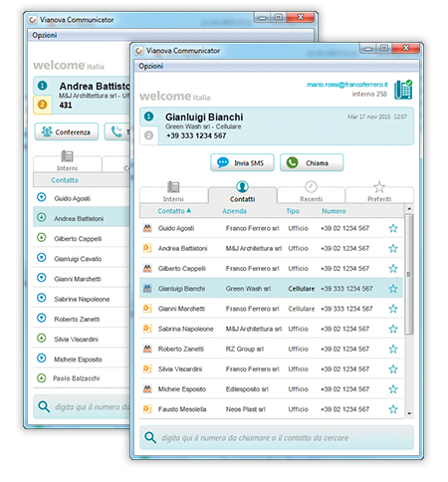Click Contatto column header in back window

pos(65,180)
